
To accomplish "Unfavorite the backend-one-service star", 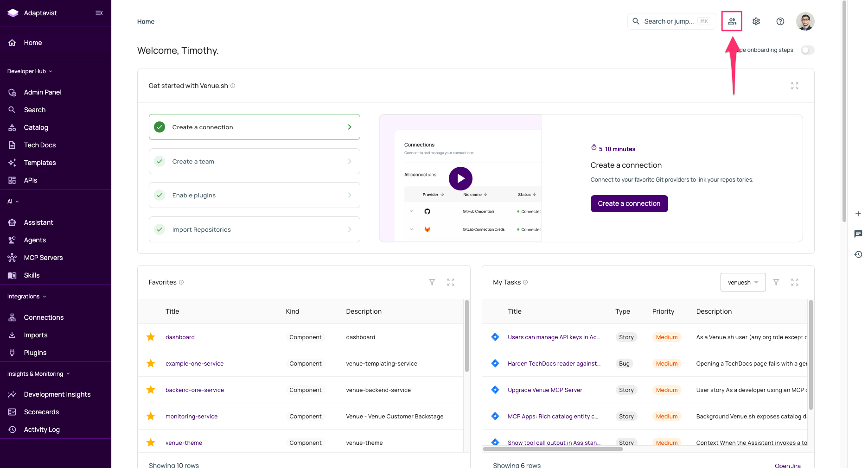I will (x=151, y=390).
